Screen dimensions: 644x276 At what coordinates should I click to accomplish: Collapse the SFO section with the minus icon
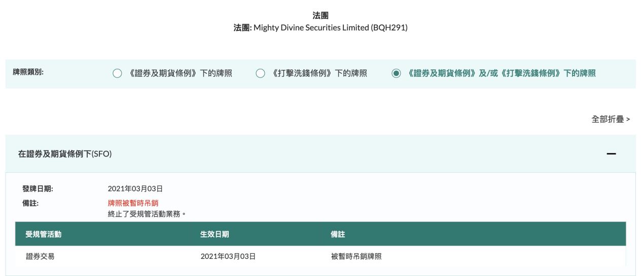tap(612, 154)
